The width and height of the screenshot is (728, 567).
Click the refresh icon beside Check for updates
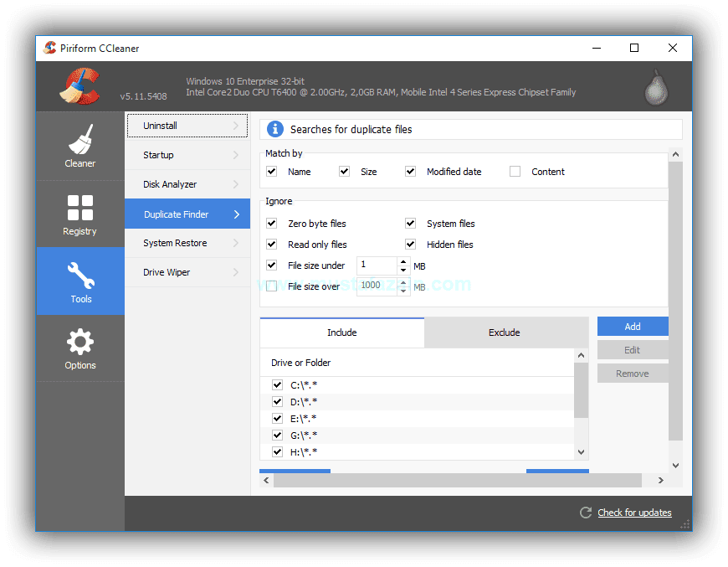click(586, 513)
